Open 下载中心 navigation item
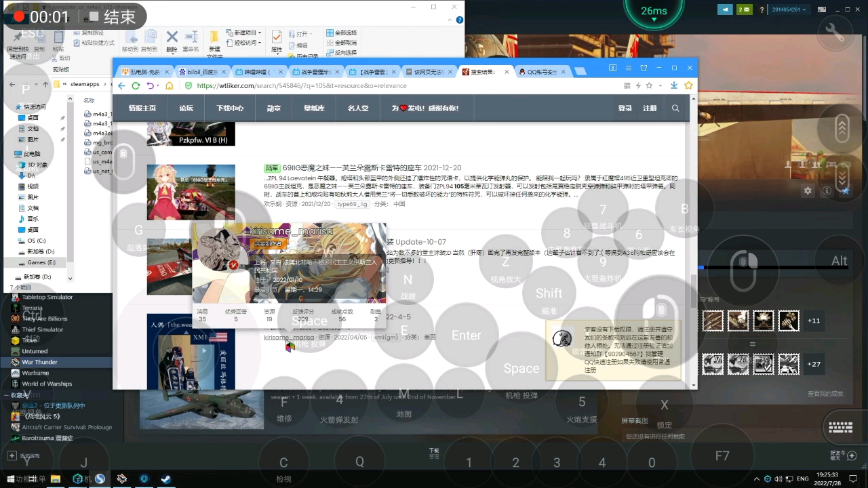Image resolution: width=868 pixels, height=488 pixels. click(x=230, y=108)
